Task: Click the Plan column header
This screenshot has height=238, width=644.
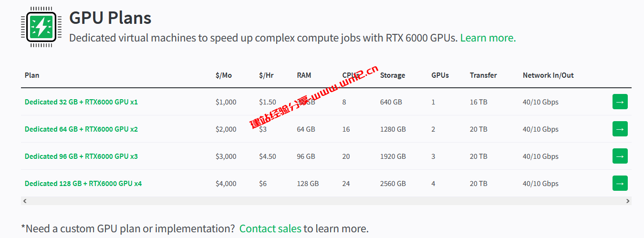Action: coord(32,75)
